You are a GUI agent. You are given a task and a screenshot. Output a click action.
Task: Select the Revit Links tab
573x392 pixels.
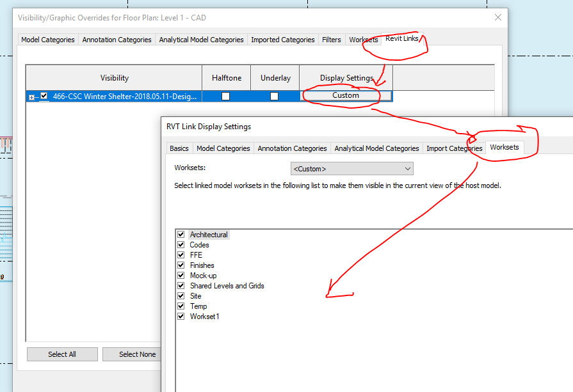pyautogui.click(x=402, y=38)
